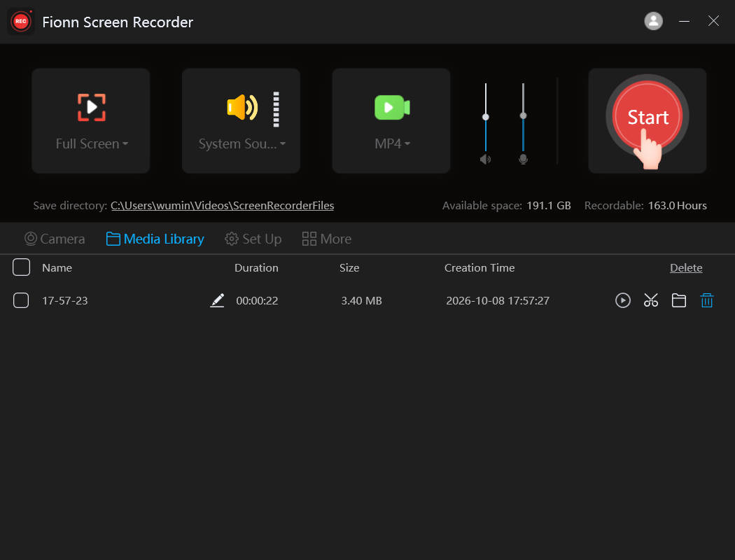
Task: Click creation time 2026-10-08 17:57:27
Action: [x=497, y=301]
